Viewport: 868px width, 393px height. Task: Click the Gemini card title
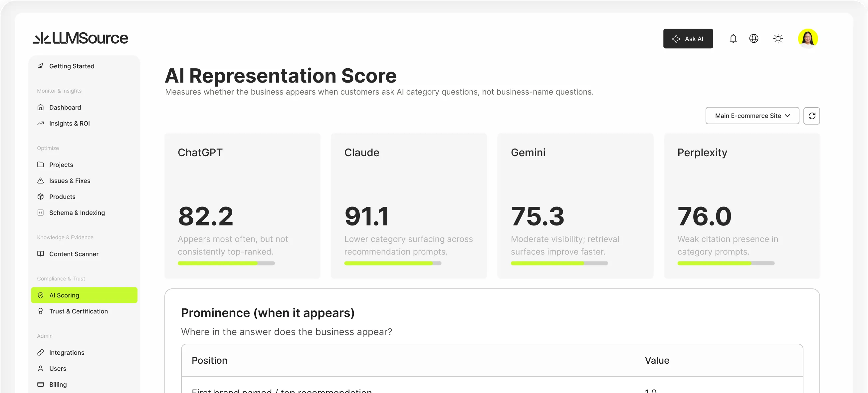click(528, 153)
